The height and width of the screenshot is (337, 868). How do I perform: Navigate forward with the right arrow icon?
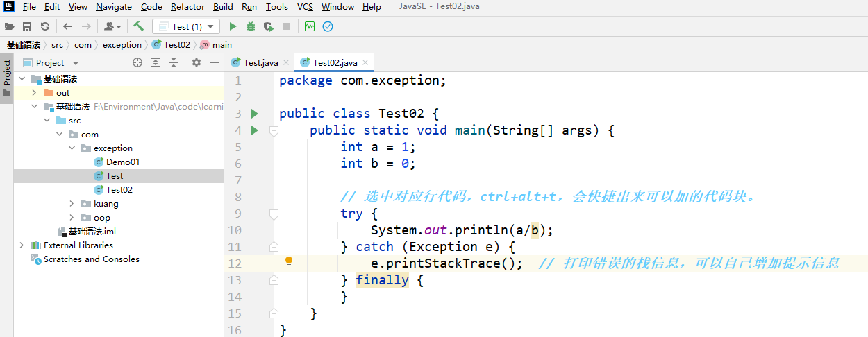point(86,26)
